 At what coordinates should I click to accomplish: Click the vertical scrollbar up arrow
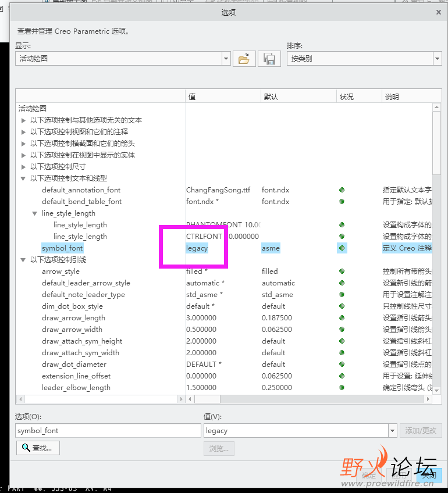(x=437, y=107)
